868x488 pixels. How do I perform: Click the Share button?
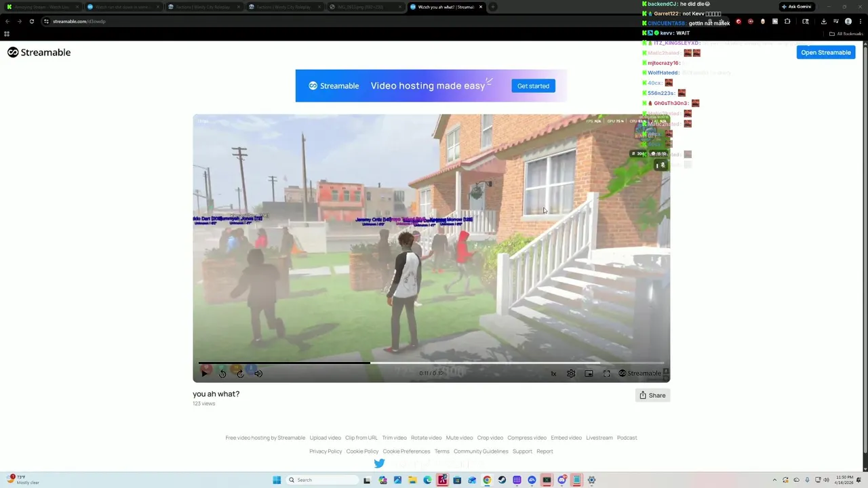pyautogui.click(x=652, y=395)
